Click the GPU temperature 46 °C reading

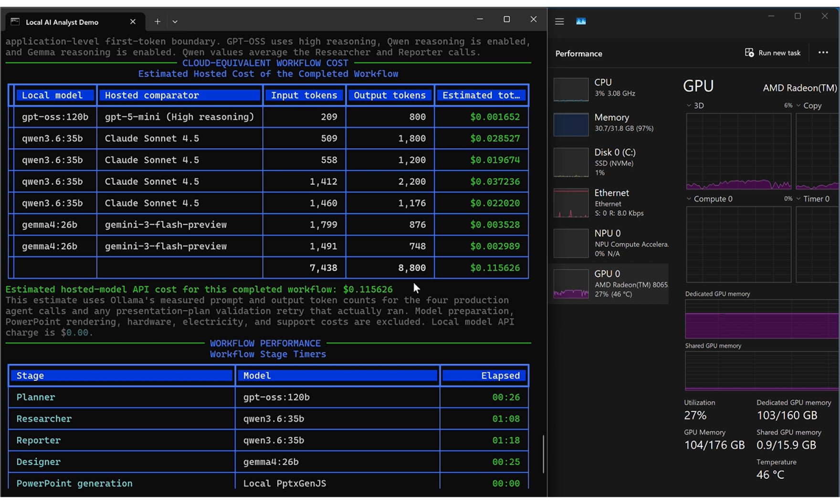point(770,474)
